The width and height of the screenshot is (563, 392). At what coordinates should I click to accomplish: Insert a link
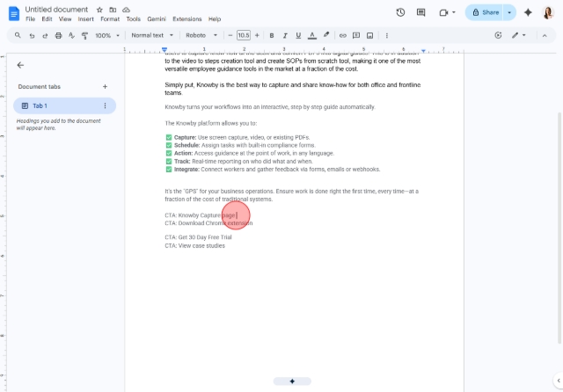pos(343,35)
